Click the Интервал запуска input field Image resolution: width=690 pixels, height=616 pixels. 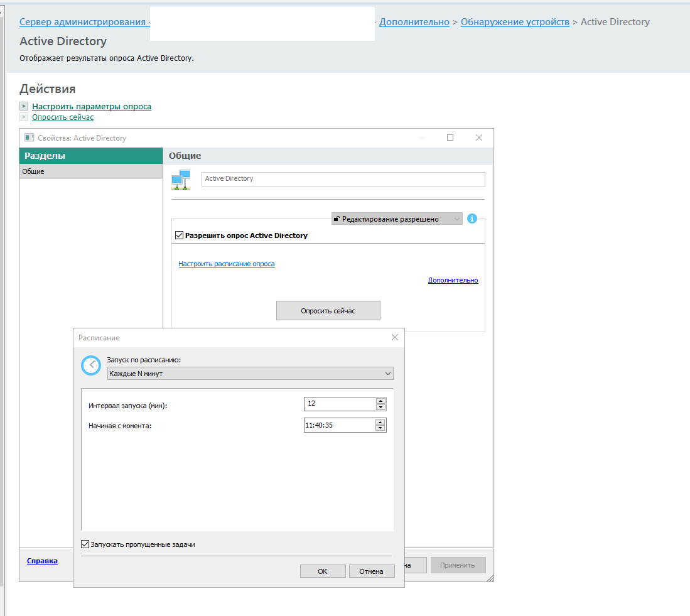[x=340, y=404]
